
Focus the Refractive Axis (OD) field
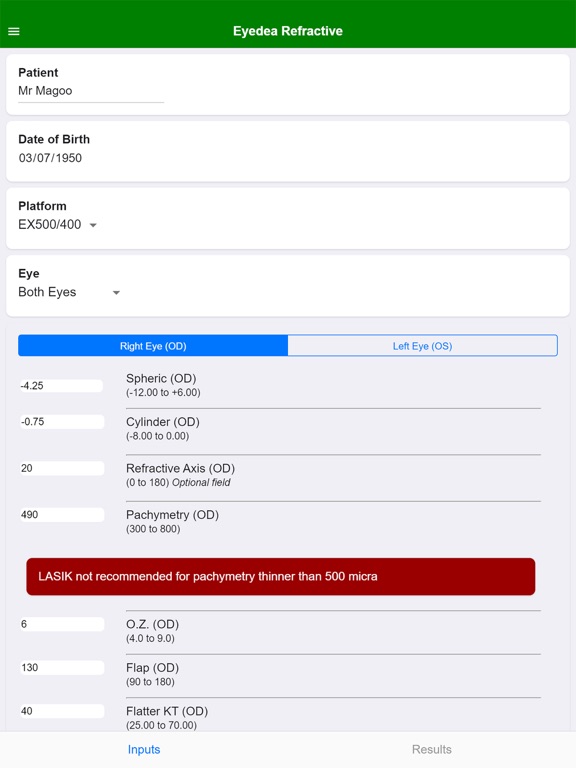point(62,468)
